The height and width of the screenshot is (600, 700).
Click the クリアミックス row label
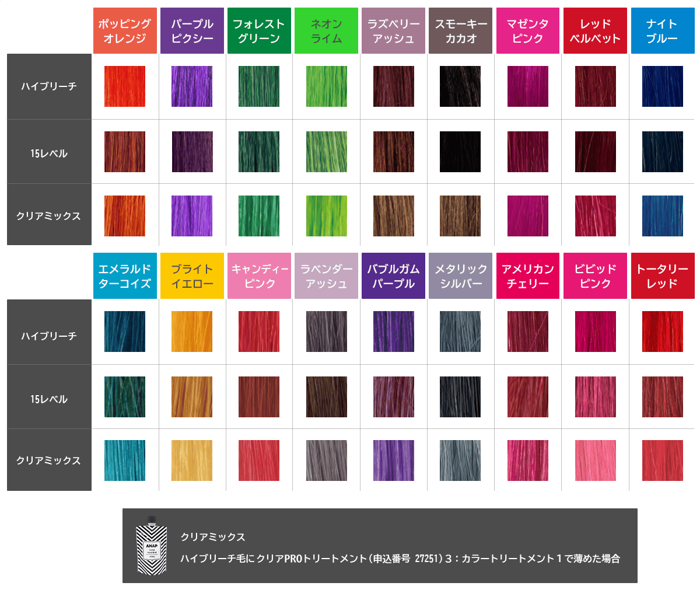pos(48,214)
